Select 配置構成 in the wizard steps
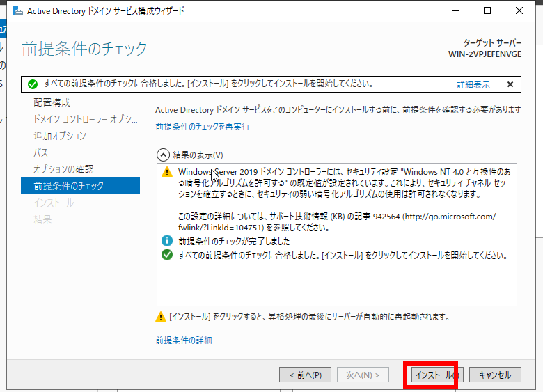The image size is (543, 392). [52, 102]
